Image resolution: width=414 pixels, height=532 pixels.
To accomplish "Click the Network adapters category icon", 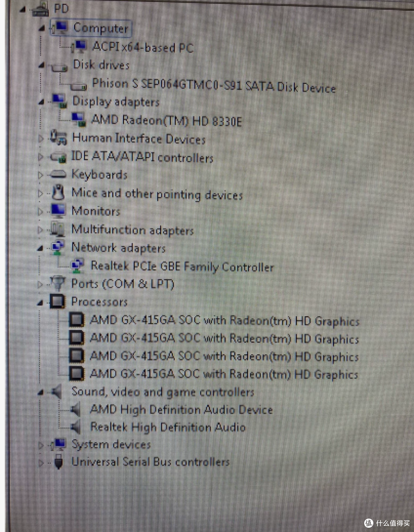I will (x=58, y=247).
